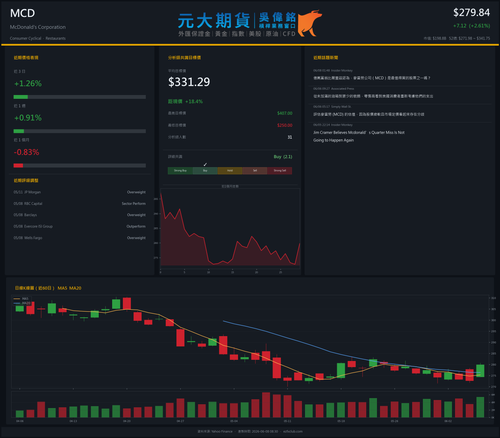The image size is (500, 438).
Task: Click the $331.29 average target price
Action: [x=189, y=82]
